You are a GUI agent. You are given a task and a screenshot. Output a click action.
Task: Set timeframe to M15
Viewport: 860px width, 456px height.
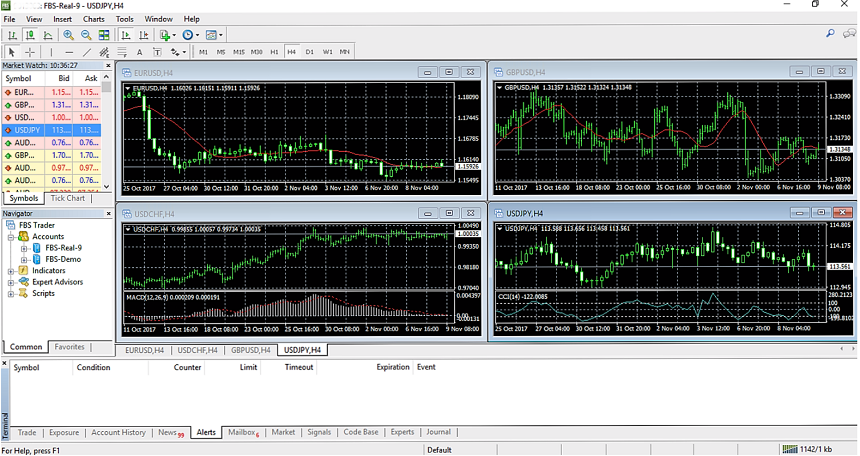[239, 52]
